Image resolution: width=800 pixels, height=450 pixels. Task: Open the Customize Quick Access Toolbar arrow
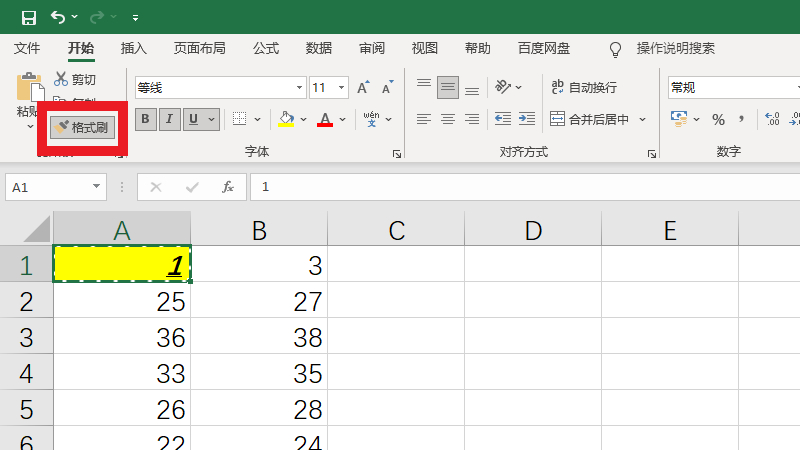135,18
